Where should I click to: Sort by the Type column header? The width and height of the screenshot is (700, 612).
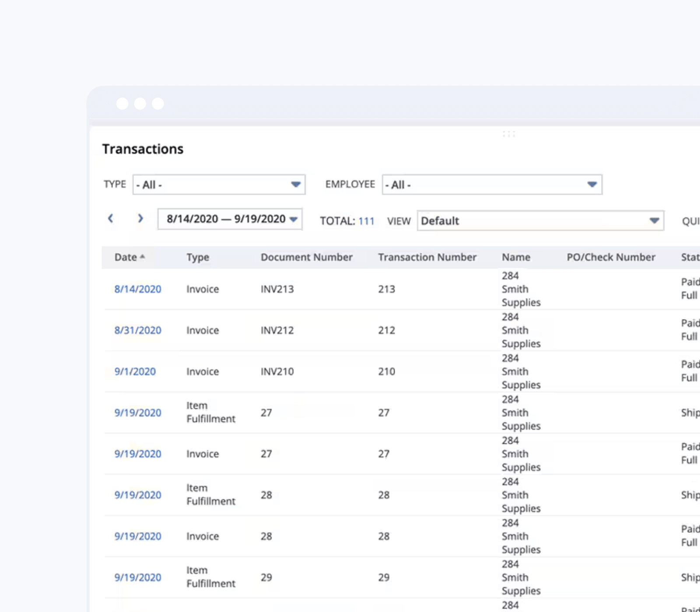[x=198, y=257]
